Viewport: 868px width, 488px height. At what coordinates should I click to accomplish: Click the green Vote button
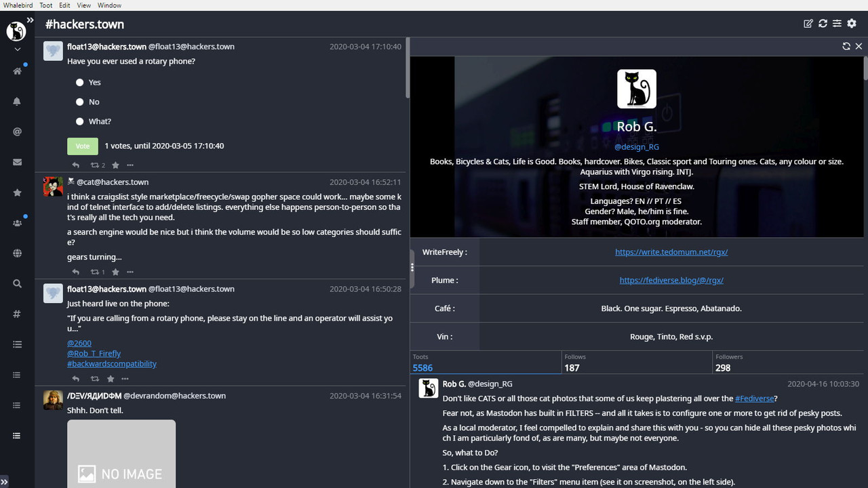point(82,146)
